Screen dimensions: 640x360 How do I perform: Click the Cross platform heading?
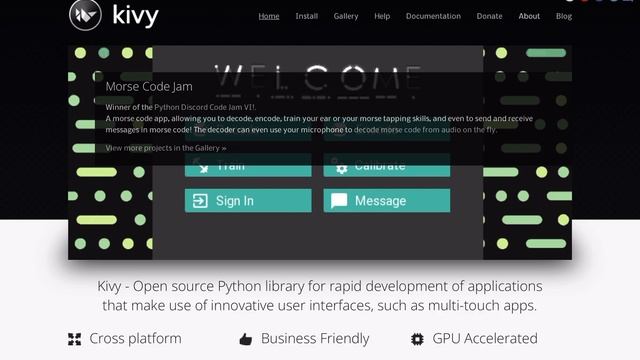136,338
